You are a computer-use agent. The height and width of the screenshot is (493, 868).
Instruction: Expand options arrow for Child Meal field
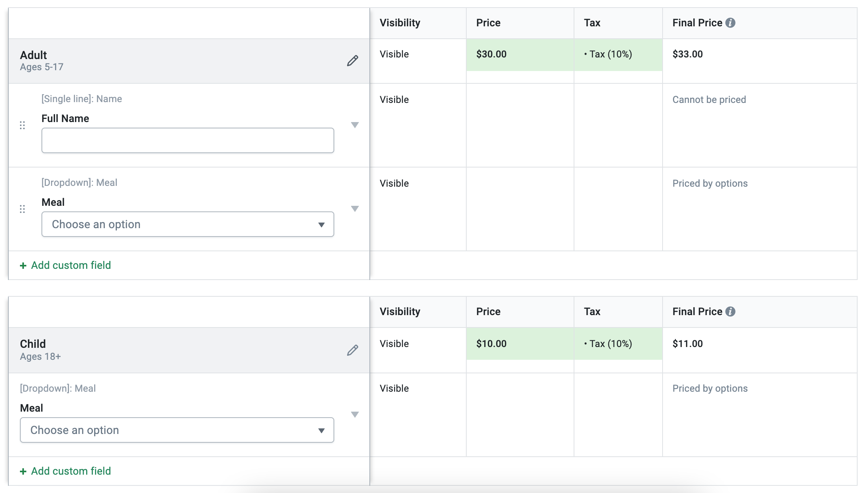355,414
